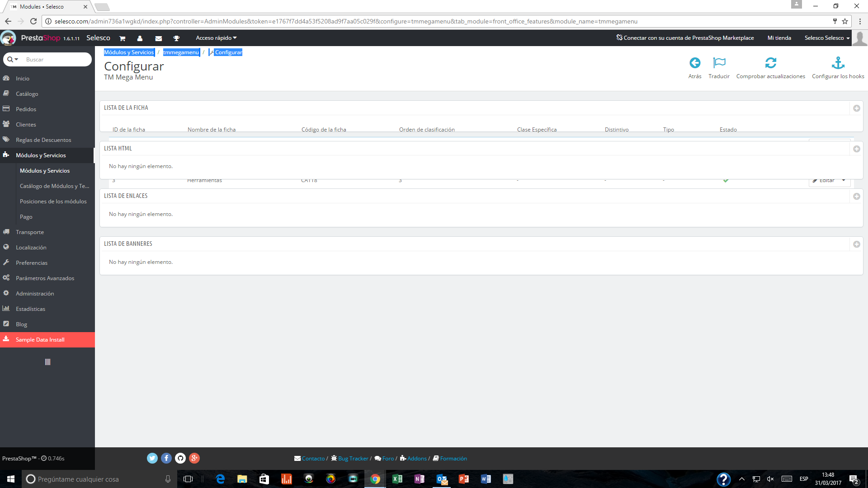This screenshot has width=868, height=488.
Task: Click Comprobar actualizaciones refresh icon
Action: click(x=770, y=63)
